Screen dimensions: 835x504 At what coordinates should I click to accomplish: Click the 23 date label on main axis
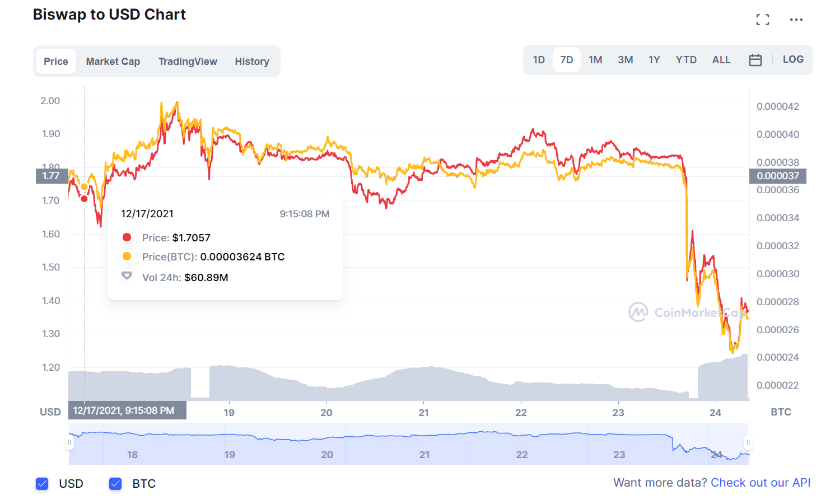point(618,413)
